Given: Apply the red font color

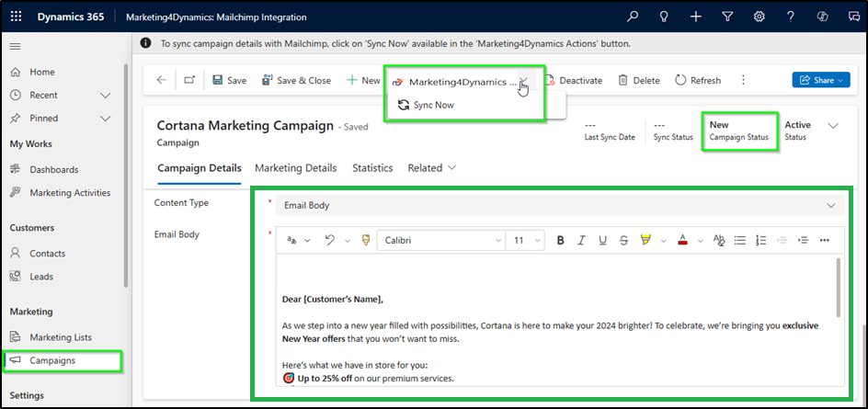Looking at the screenshot, I should [682, 240].
